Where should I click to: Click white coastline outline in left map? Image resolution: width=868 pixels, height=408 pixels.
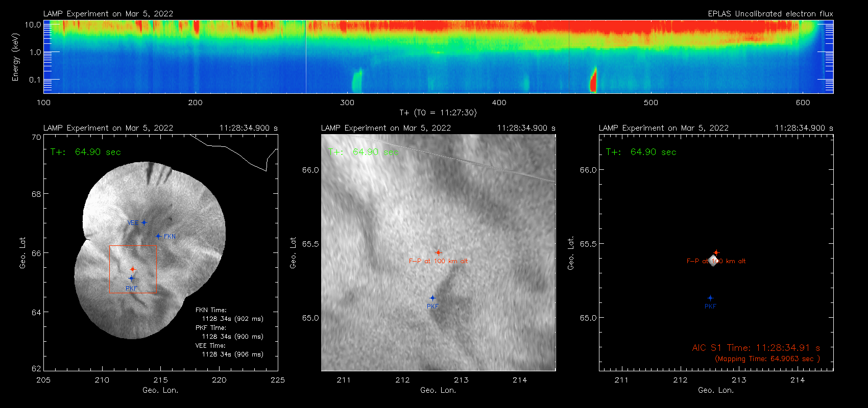point(234,152)
